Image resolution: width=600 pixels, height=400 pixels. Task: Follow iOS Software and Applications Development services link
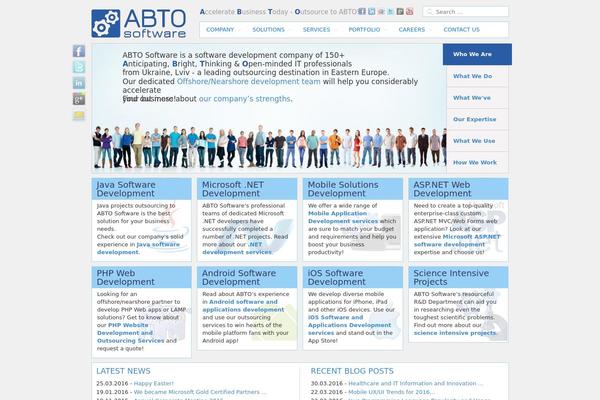(x=349, y=325)
